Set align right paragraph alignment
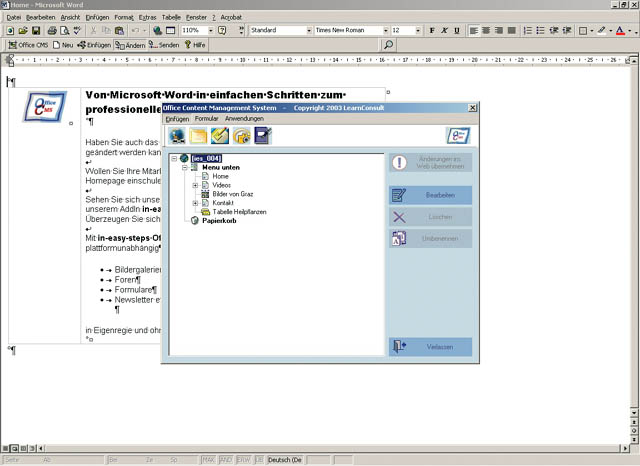This screenshot has width=640, height=466. 499,31
